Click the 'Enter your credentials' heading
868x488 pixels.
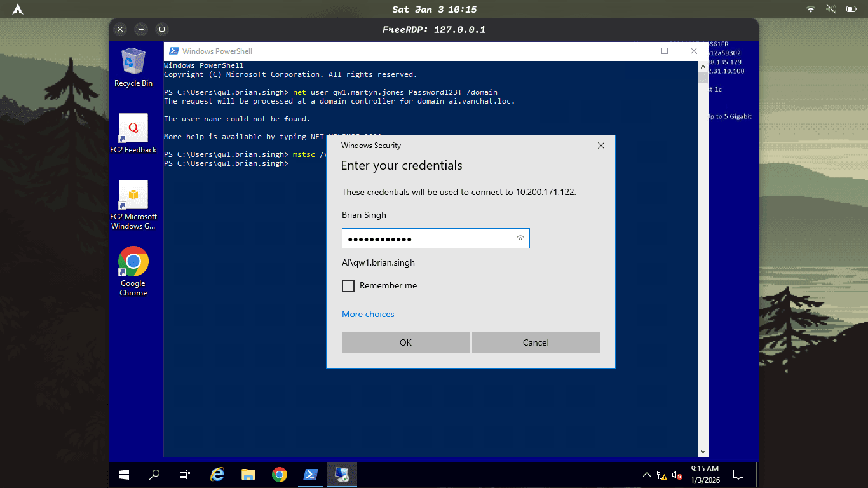tap(402, 166)
